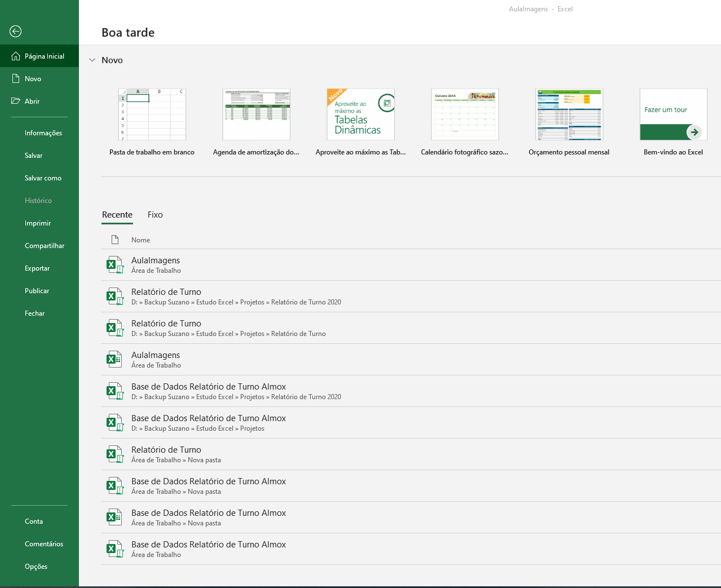Viewport: 721px width, 588px height.
Task: Click the Novo blank page icon in sidebar
Action: 16,79
